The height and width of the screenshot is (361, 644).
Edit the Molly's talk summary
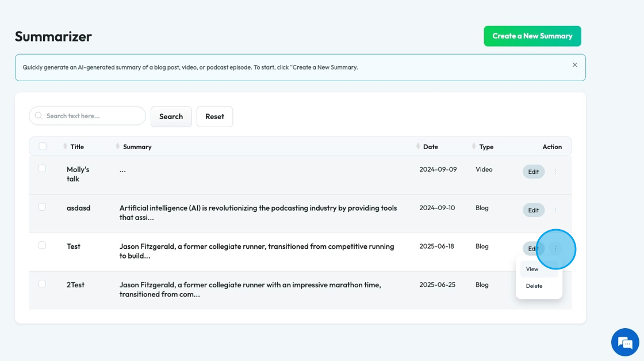tap(534, 172)
